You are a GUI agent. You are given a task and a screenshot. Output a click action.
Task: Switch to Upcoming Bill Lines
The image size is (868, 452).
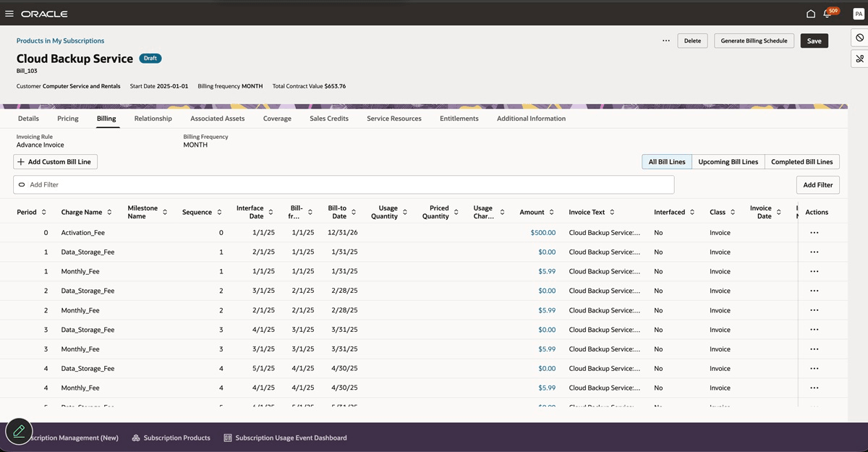(728, 162)
